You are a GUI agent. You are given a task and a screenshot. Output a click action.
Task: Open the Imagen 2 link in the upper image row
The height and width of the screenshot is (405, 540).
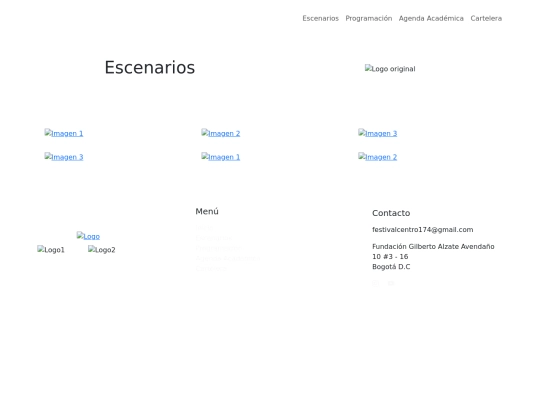coord(220,133)
